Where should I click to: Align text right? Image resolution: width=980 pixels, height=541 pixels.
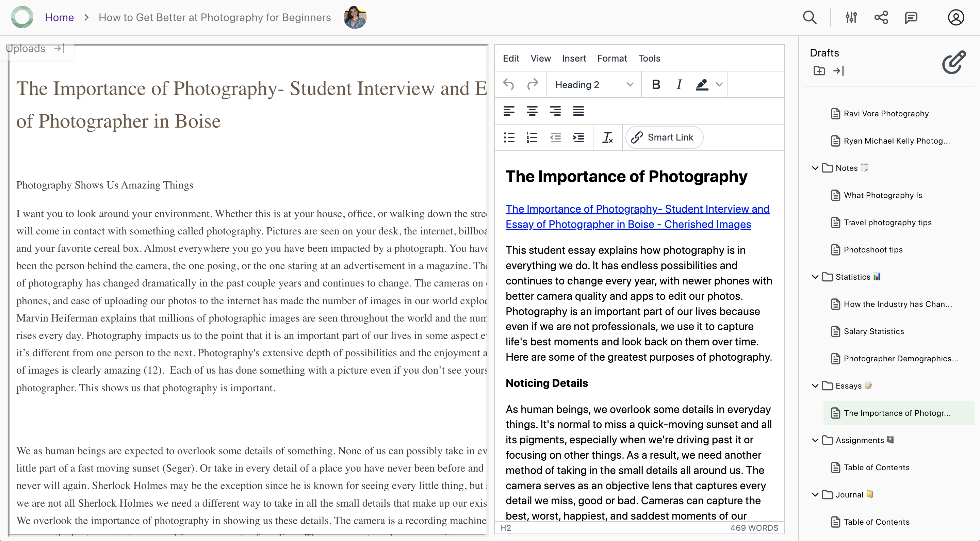555,111
